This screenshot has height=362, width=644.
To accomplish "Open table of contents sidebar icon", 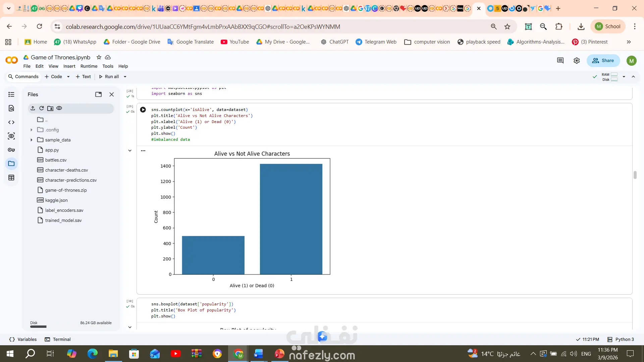I will (11, 95).
